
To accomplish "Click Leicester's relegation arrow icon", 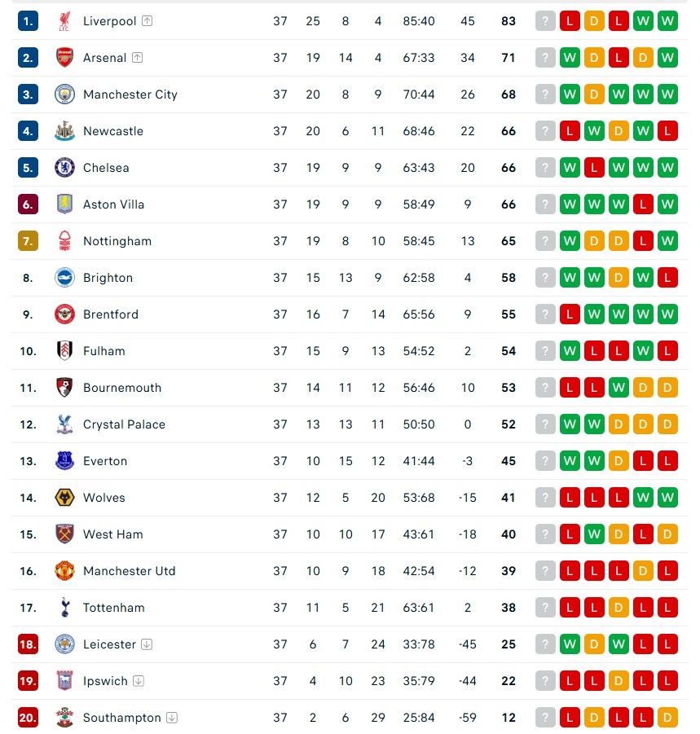I will pyautogui.click(x=147, y=644).
